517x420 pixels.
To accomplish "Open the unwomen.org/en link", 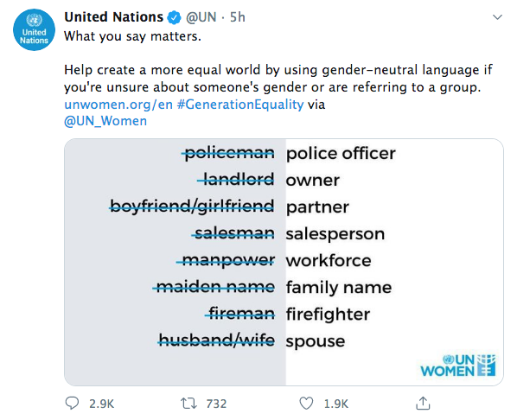I will click(118, 105).
